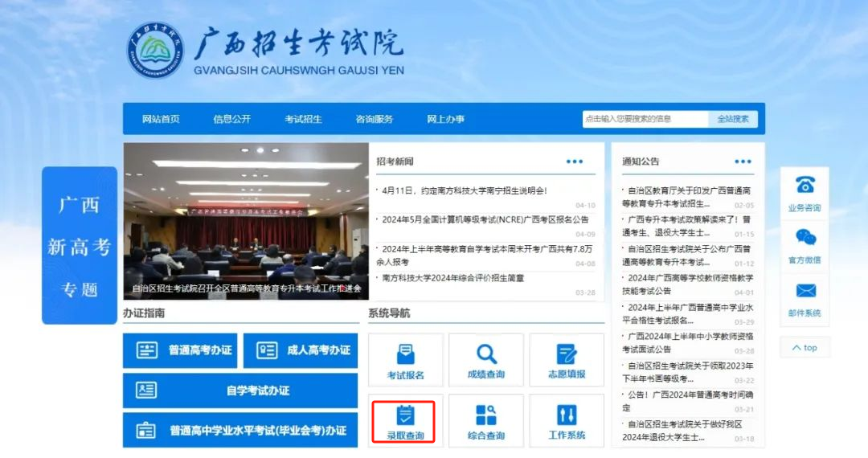This screenshot has height=458, width=868.
Task: Click the site search input field
Action: click(645, 119)
